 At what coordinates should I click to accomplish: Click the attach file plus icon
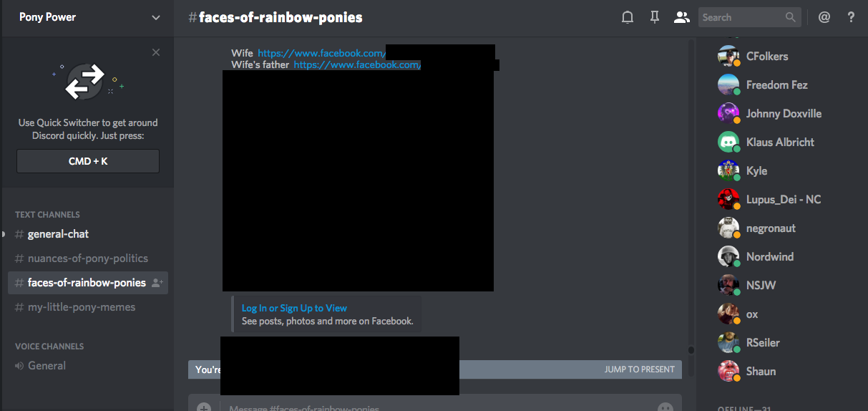coord(204,407)
